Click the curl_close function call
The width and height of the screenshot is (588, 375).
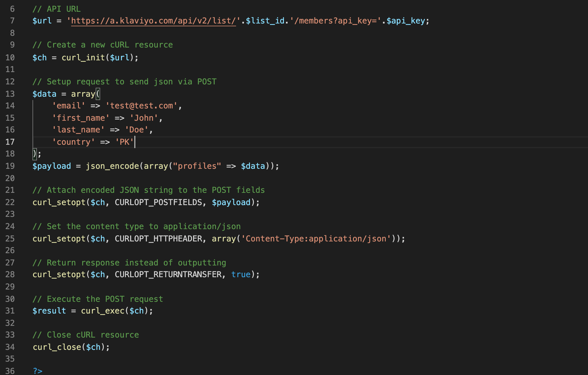click(57, 347)
